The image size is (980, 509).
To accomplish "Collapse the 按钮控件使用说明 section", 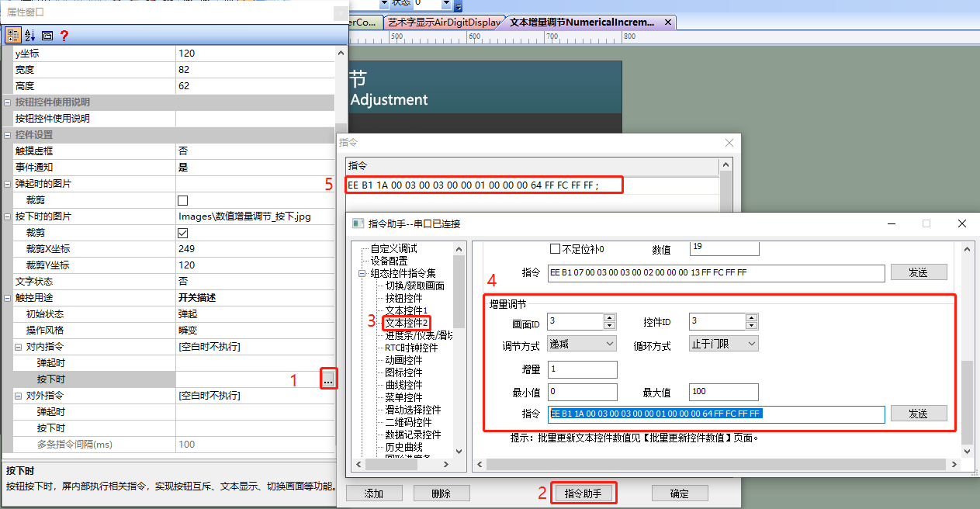I will pos(8,102).
